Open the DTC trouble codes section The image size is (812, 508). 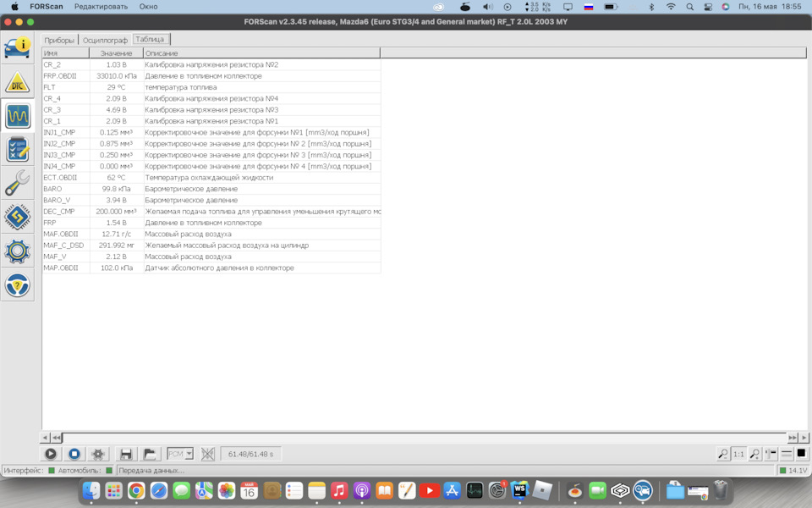click(18, 82)
